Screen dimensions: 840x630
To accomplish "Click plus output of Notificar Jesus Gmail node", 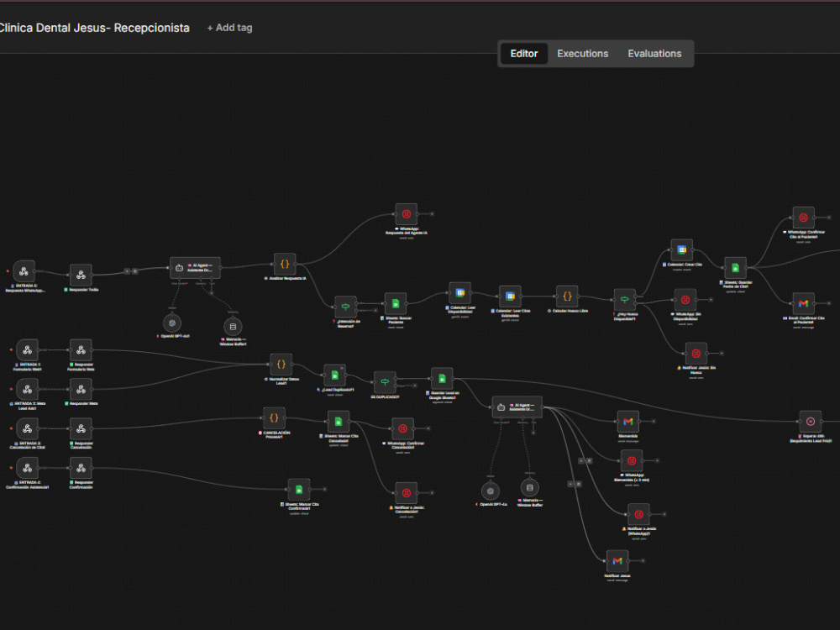I will tap(643, 561).
